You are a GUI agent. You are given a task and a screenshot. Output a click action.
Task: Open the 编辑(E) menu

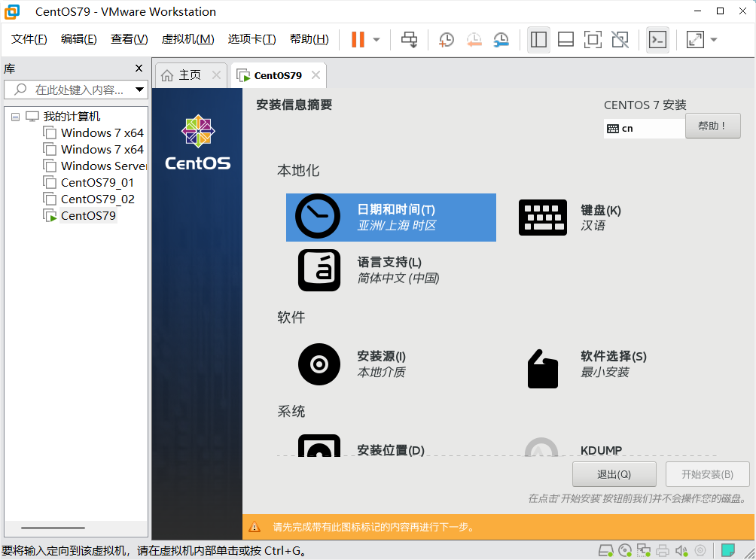(x=78, y=39)
